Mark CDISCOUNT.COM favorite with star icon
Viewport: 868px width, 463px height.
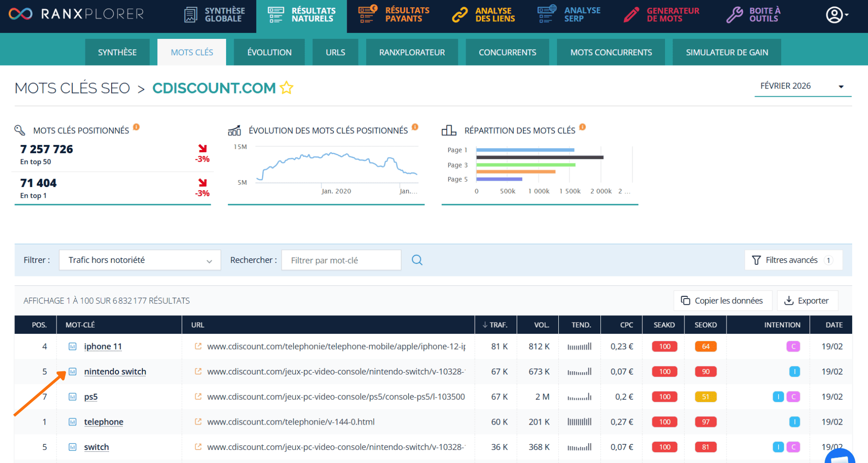(287, 88)
